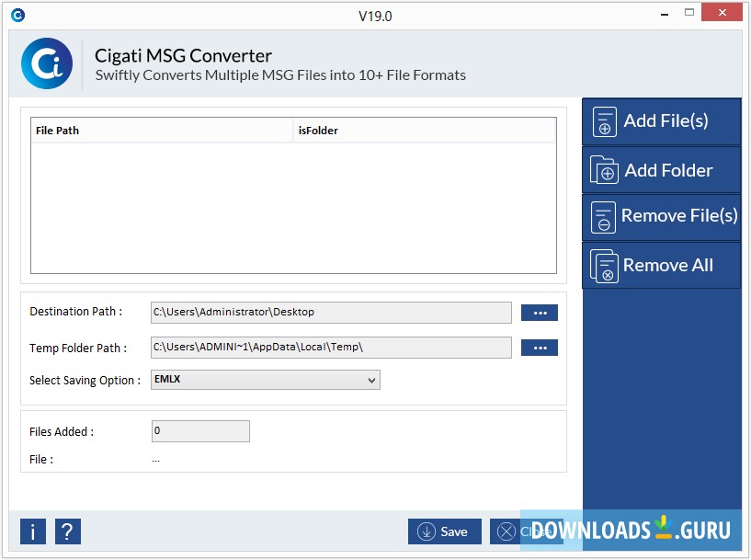
Task: Open the About information icon
Action: pos(31,531)
